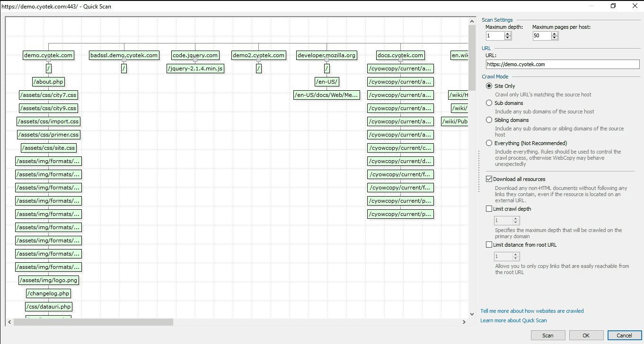Select the /assets/css/city7.css node
Viewport: 644px width, 344px height.
point(48,95)
